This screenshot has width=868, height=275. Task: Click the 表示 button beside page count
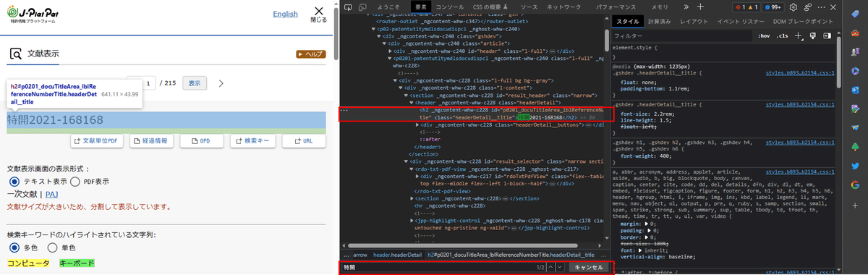[195, 83]
